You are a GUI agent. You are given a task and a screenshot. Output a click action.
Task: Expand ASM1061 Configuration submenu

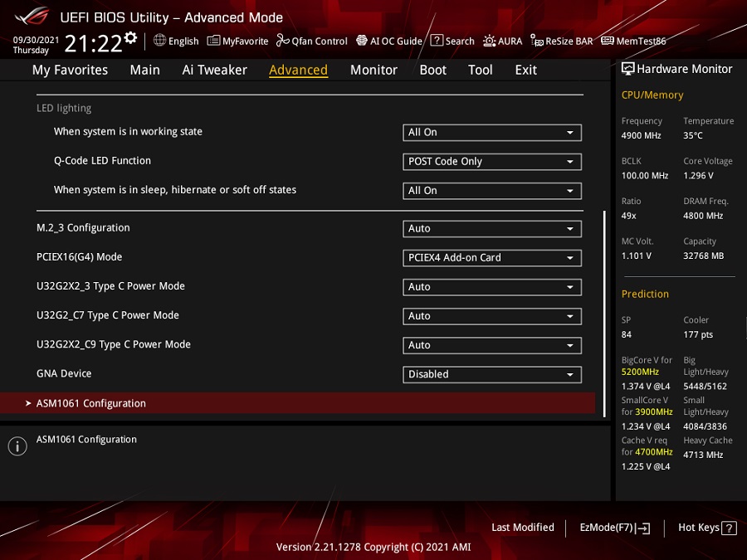click(298, 403)
